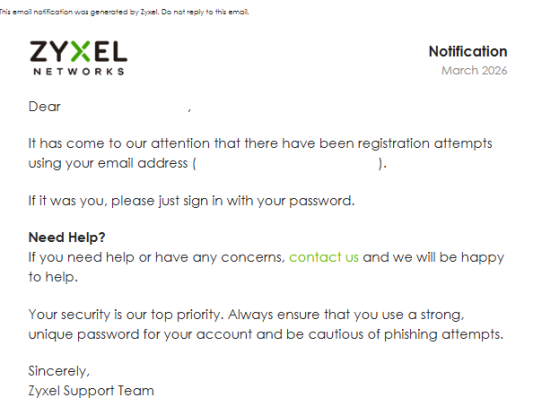This screenshot has height=415, width=533.
Task: Click 'sign in with your password' sentence
Action: (191, 201)
